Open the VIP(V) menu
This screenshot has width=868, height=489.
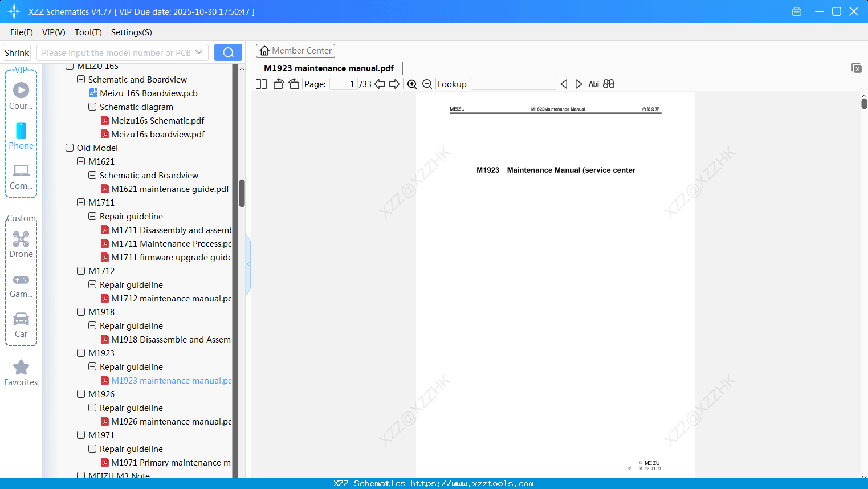(x=54, y=32)
